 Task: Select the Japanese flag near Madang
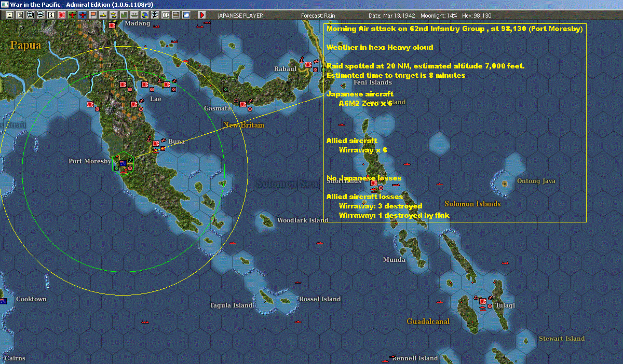pos(113,25)
